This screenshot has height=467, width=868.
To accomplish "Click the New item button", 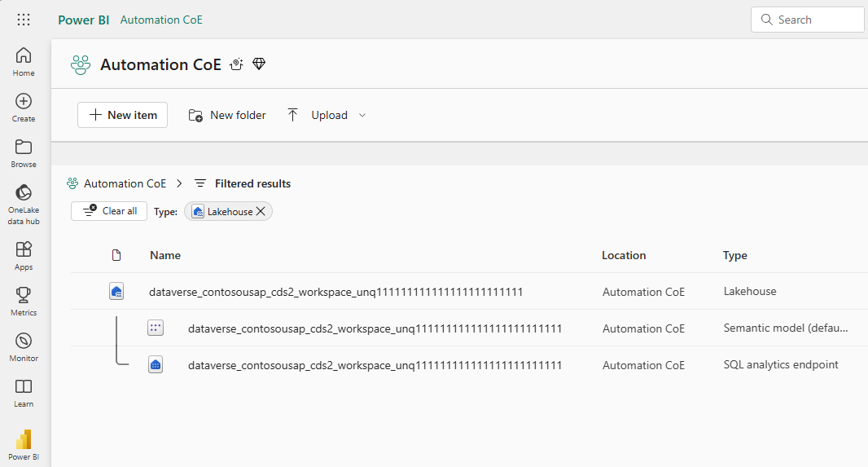I will 122,115.
